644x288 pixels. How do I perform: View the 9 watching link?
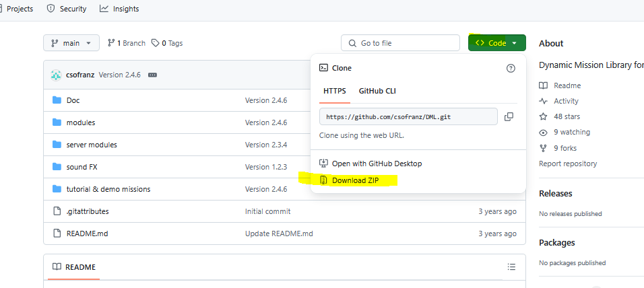point(572,132)
